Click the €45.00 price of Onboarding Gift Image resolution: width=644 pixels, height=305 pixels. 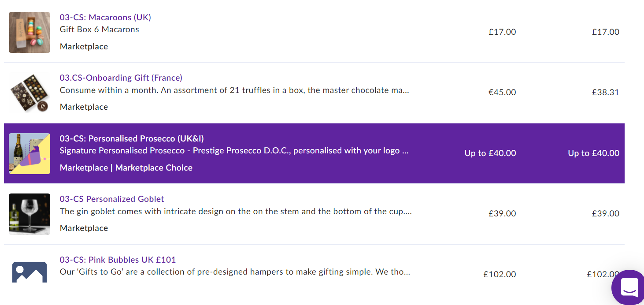[x=502, y=93]
